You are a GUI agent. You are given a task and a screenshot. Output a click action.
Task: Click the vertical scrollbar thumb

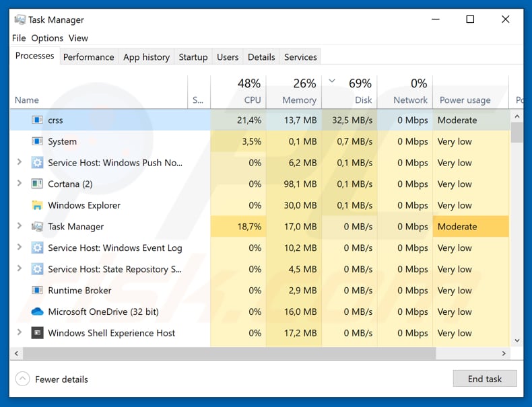click(x=517, y=133)
